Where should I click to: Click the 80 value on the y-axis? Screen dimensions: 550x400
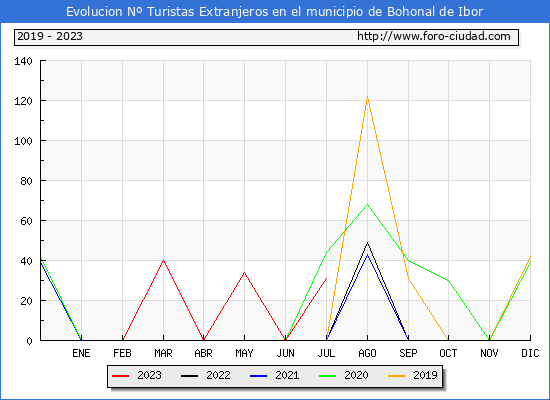tap(26, 181)
